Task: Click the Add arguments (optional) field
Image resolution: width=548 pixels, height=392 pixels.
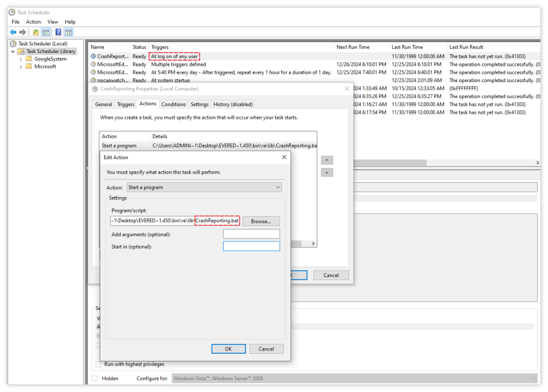Action: click(x=251, y=234)
